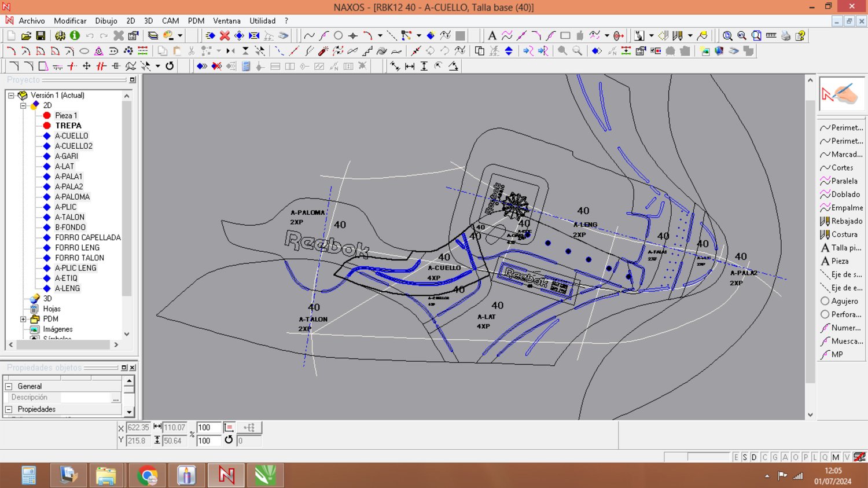Viewport: 868px width, 488px height.
Task: Click the yellow-tag curve icon
Action: point(702,36)
